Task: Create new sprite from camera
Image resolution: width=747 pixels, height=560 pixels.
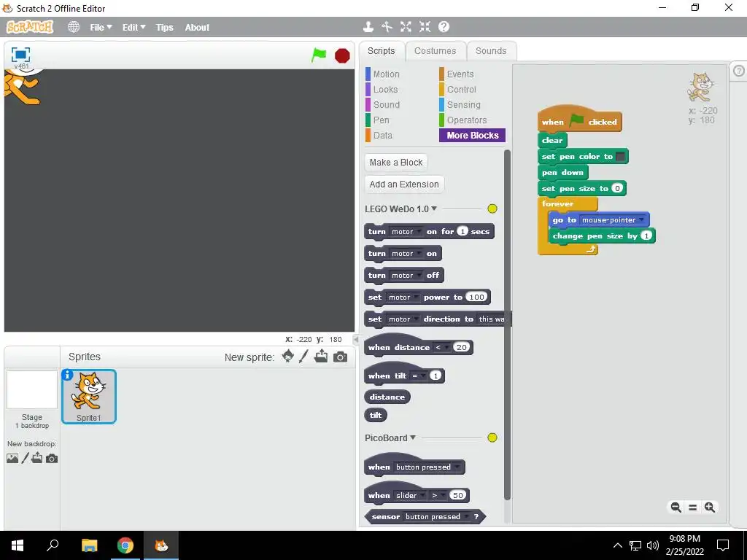Action: pos(340,357)
